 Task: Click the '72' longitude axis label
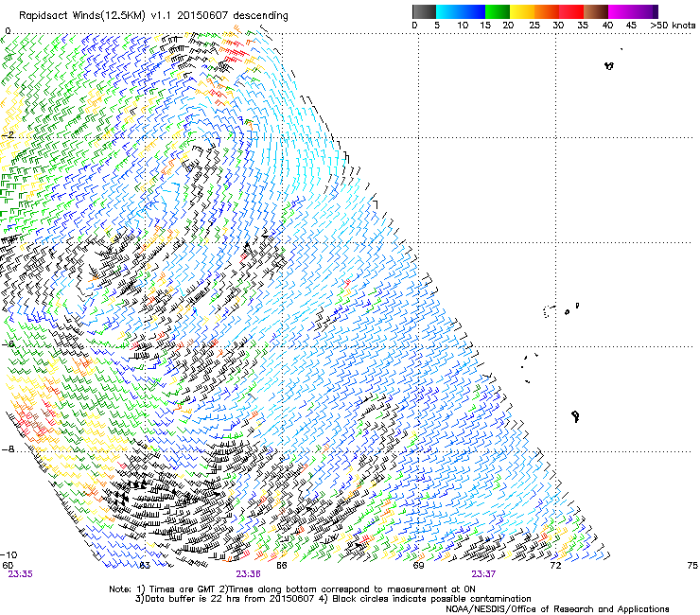[555, 566]
